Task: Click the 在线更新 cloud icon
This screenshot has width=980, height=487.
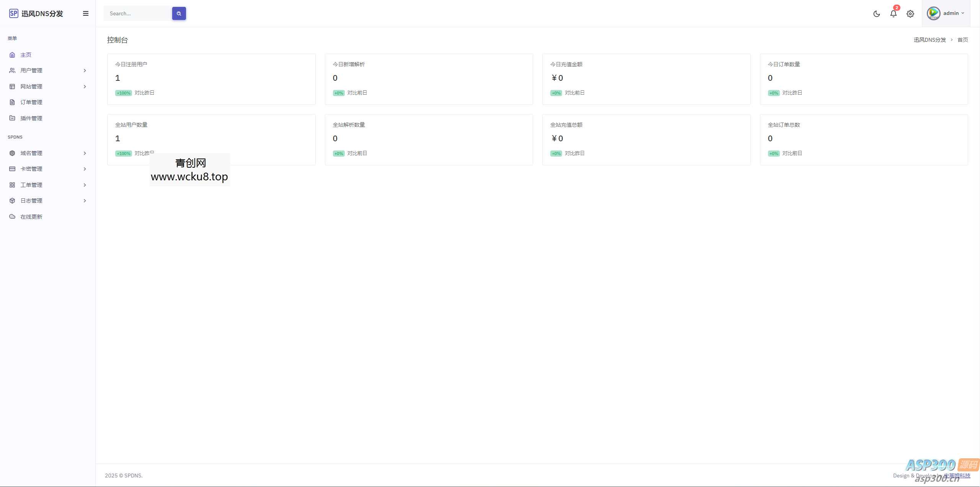Action: 12,216
